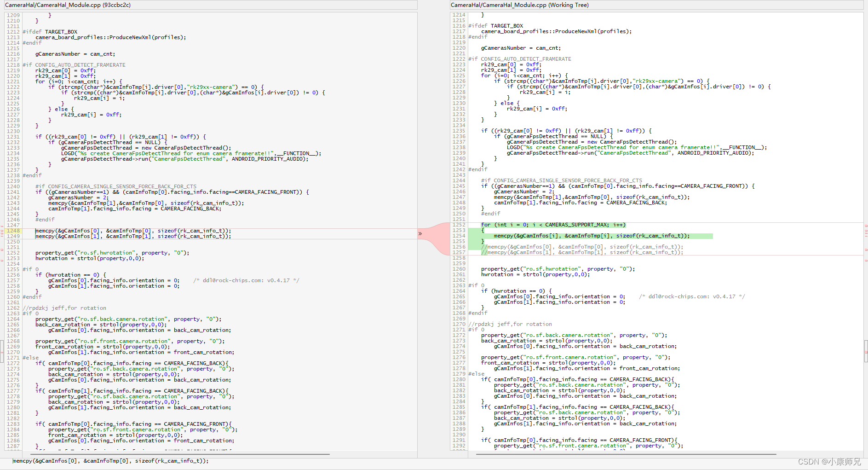The image size is (868, 470).
Task: Click left pane '#else' directive line
Action: tap(31, 358)
